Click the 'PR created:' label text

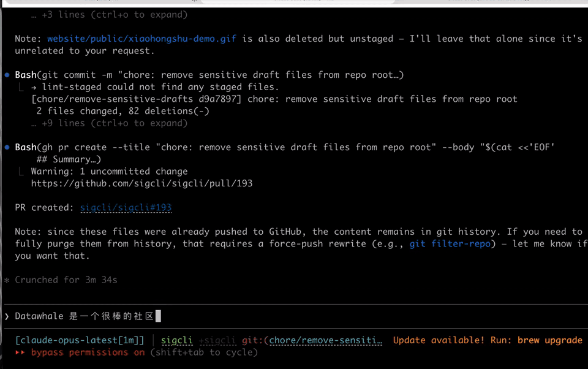tap(44, 208)
